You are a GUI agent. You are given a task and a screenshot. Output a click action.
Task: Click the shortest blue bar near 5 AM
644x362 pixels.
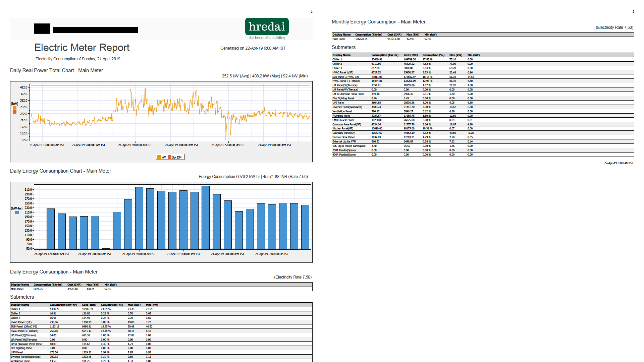coord(106,249)
